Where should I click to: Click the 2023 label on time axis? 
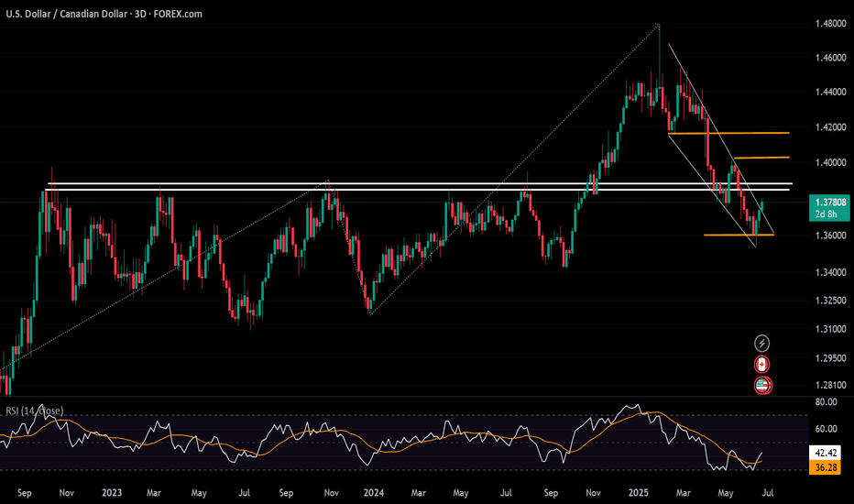coord(112,493)
